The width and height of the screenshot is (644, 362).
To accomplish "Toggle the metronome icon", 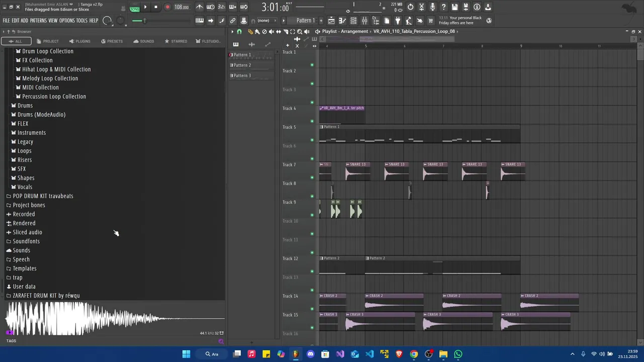I will point(200,7).
